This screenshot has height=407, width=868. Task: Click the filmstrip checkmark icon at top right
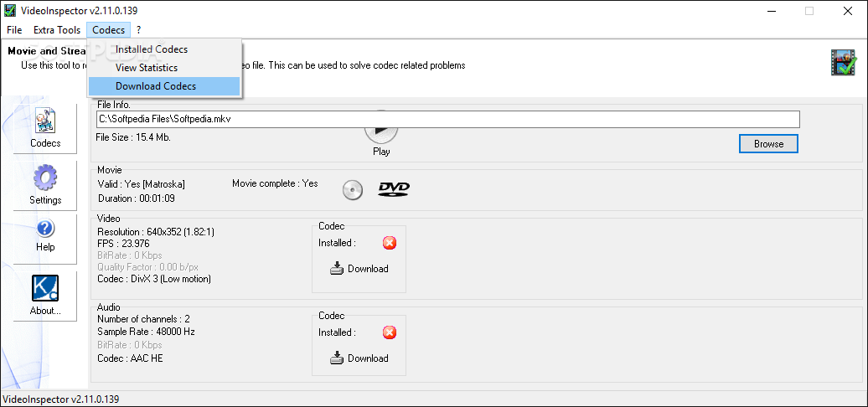[x=844, y=62]
